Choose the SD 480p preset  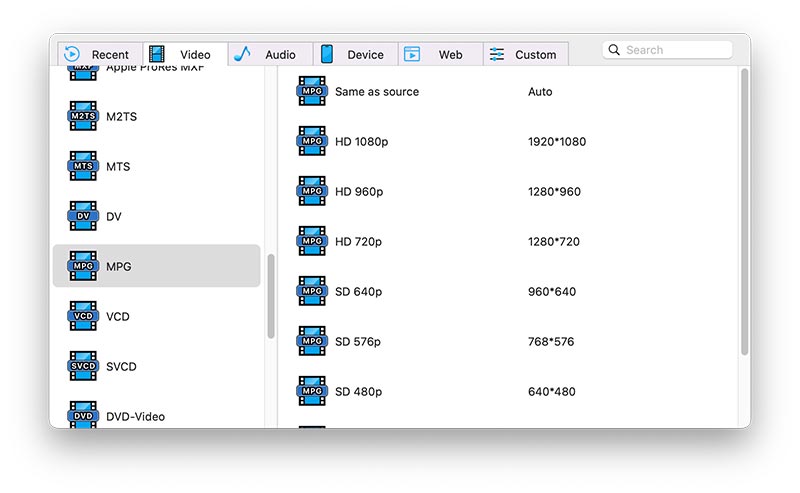click(x=358, y=391)
